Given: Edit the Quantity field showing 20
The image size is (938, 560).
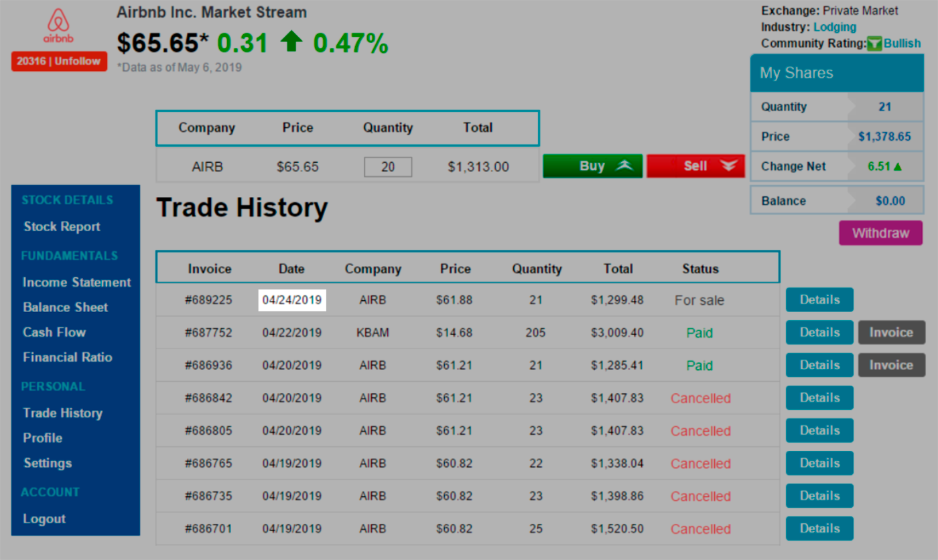Looking at the screenshot, I should (x=388, y=167).
